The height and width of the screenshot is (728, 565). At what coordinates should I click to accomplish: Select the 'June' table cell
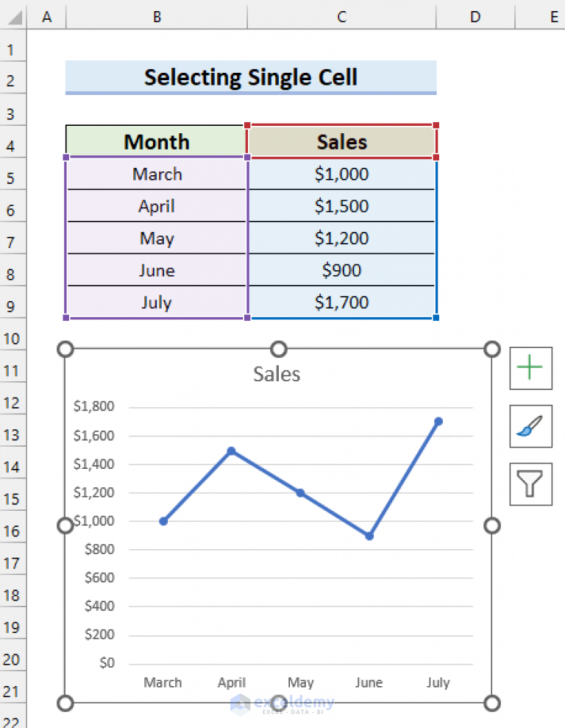pos(157,270)
